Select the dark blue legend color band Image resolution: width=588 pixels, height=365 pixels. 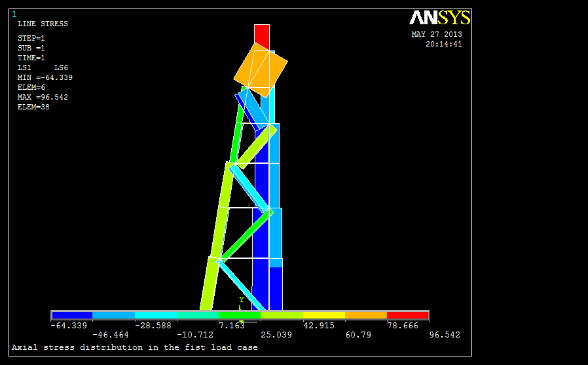pos(72,315)
